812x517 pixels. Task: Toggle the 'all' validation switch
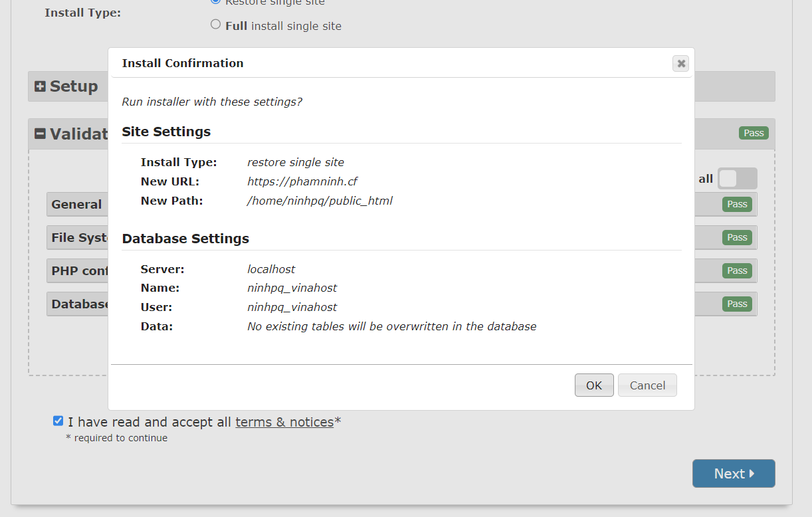(736, 179)
